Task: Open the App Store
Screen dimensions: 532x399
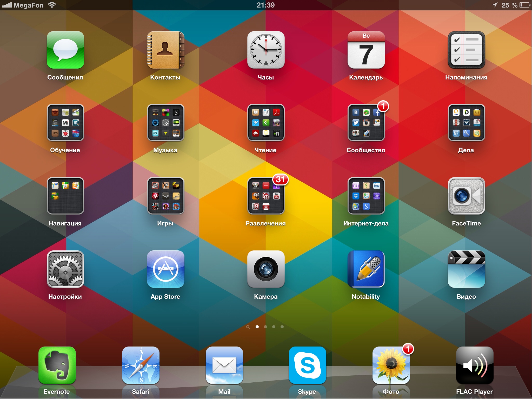Action: (165, 269)
